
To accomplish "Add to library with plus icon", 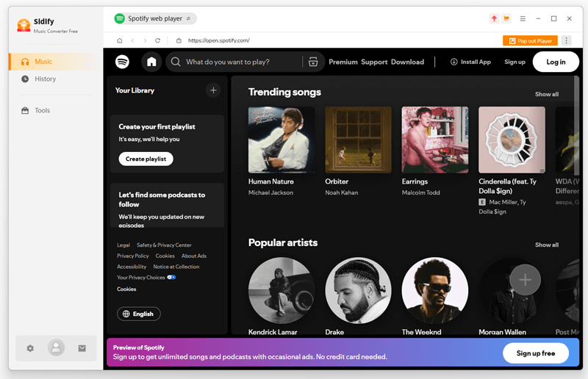I will tap(213, 90).
